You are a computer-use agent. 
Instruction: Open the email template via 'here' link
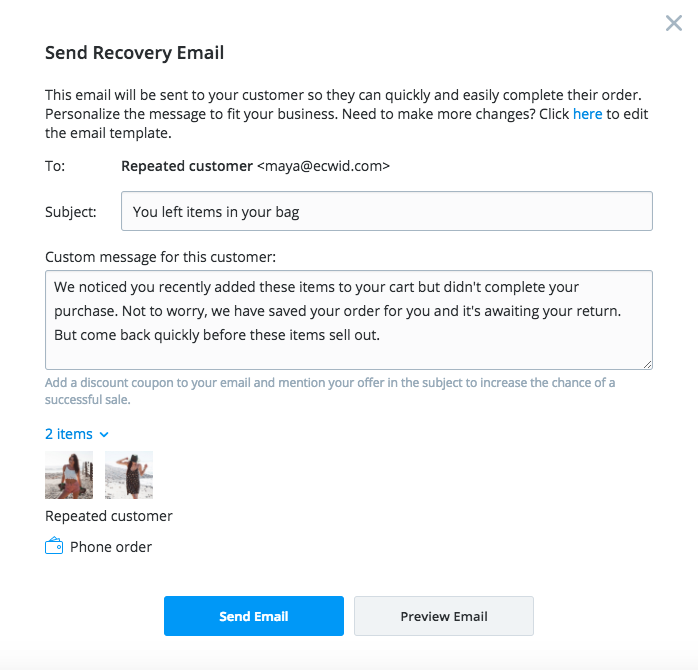(x=587, y=114)
